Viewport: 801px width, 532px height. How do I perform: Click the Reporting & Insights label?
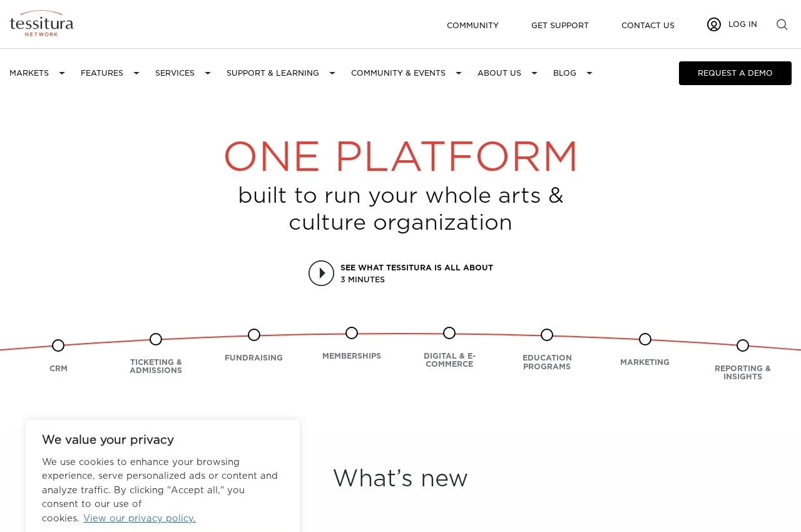tap(743, 372)
